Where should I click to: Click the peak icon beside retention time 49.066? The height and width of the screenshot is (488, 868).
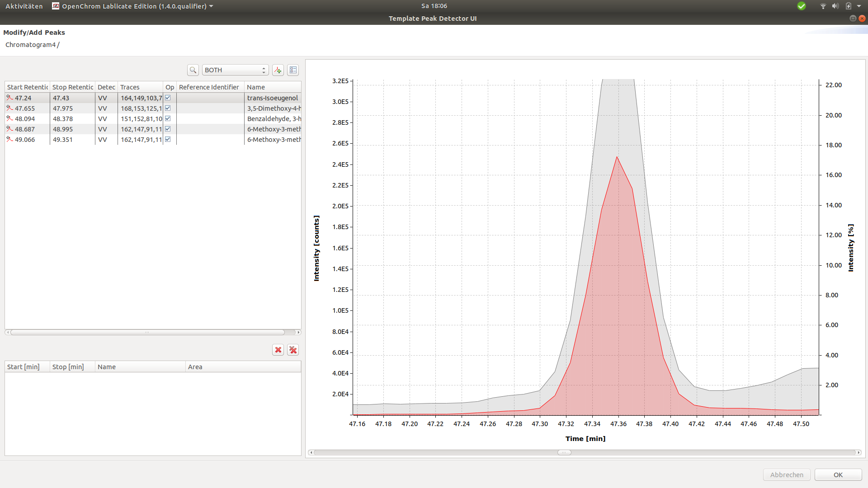coord(9,139)
